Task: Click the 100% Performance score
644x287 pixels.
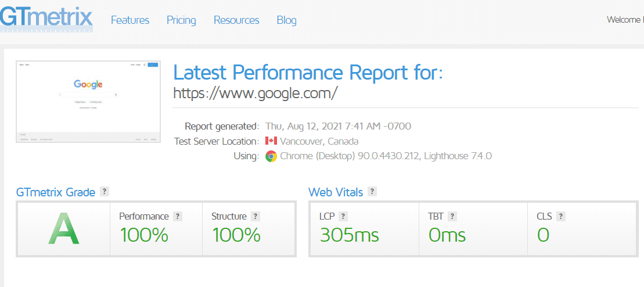Action: pos(144,235)
